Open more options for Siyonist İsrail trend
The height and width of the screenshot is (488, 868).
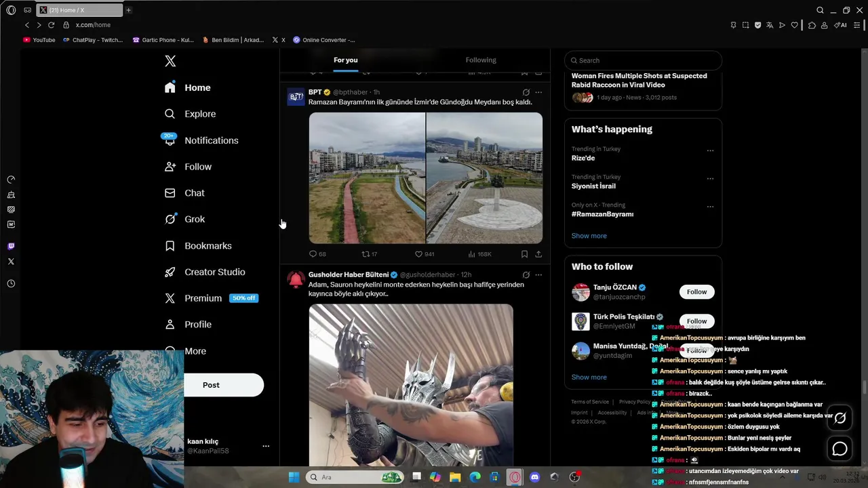tap(710, 179)
